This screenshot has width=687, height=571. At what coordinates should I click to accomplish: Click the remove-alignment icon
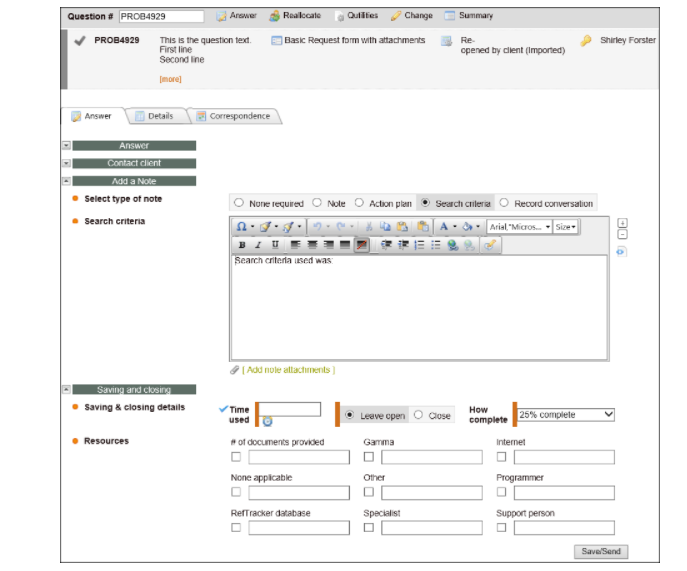click(x=362, y=245)
